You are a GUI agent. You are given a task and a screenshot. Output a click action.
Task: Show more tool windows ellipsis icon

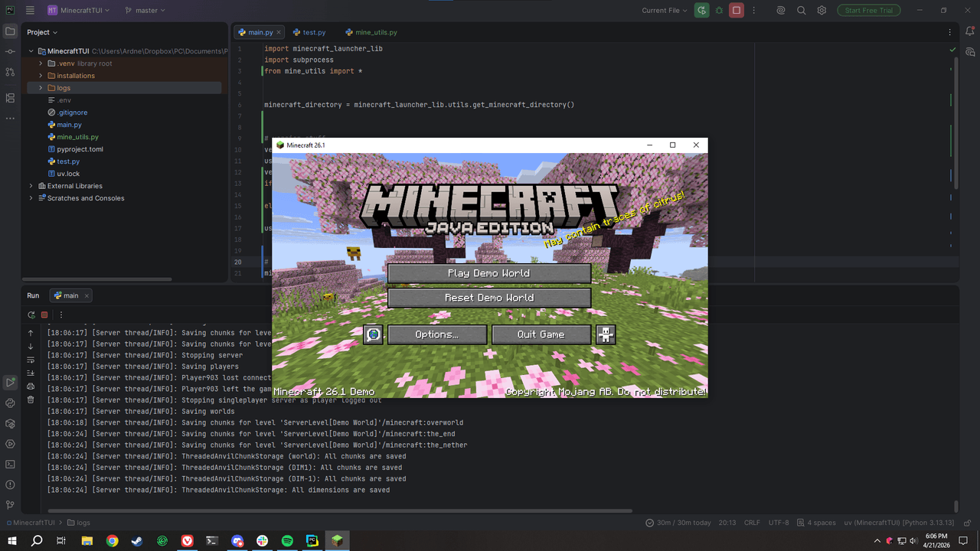click(x=10, y=119)
